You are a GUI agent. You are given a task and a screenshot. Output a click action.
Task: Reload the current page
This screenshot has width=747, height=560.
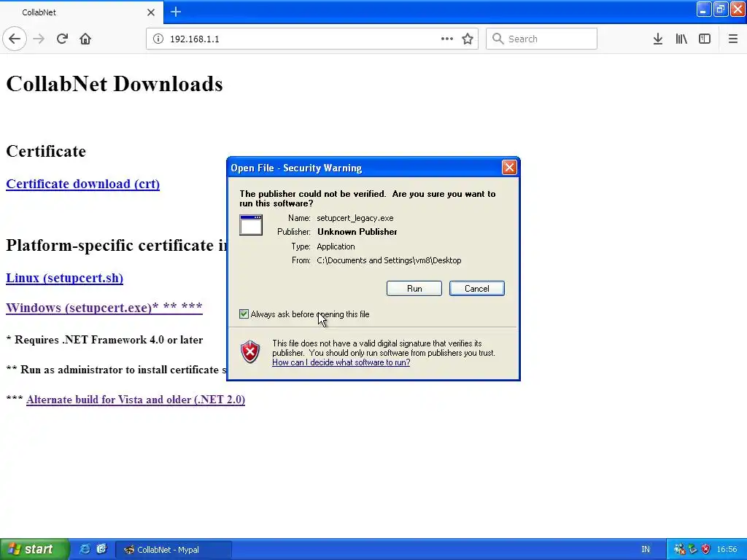[62, 39]
